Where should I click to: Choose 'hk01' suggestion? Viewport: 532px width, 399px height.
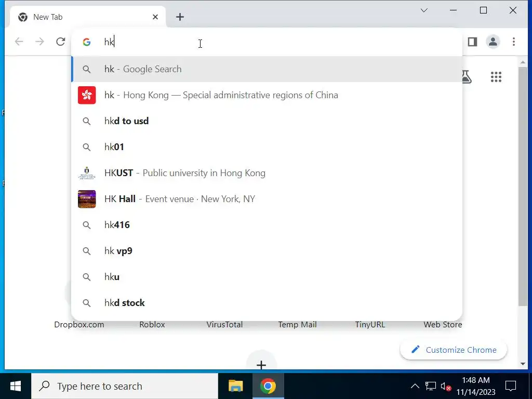(267, 147)
